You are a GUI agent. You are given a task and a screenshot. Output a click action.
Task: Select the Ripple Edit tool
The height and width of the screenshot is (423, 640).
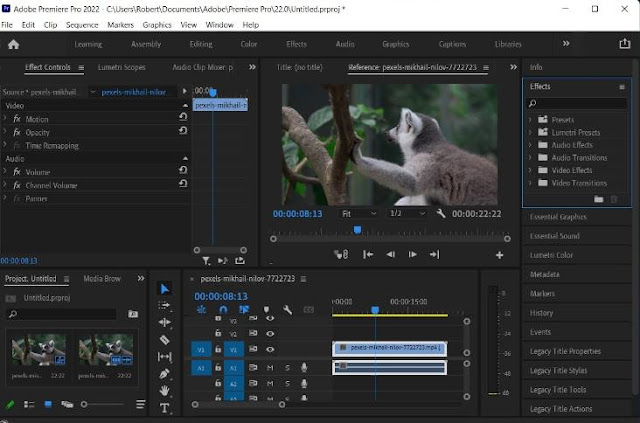pos(164,323)
